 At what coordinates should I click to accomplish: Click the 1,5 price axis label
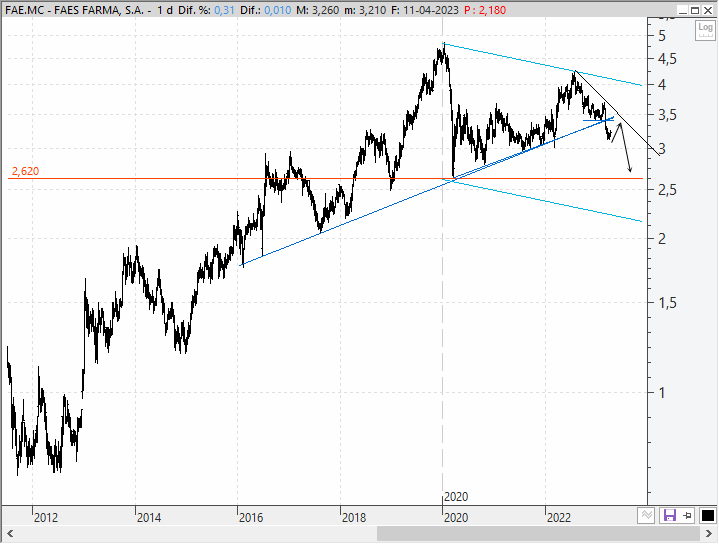coord(667,302)
